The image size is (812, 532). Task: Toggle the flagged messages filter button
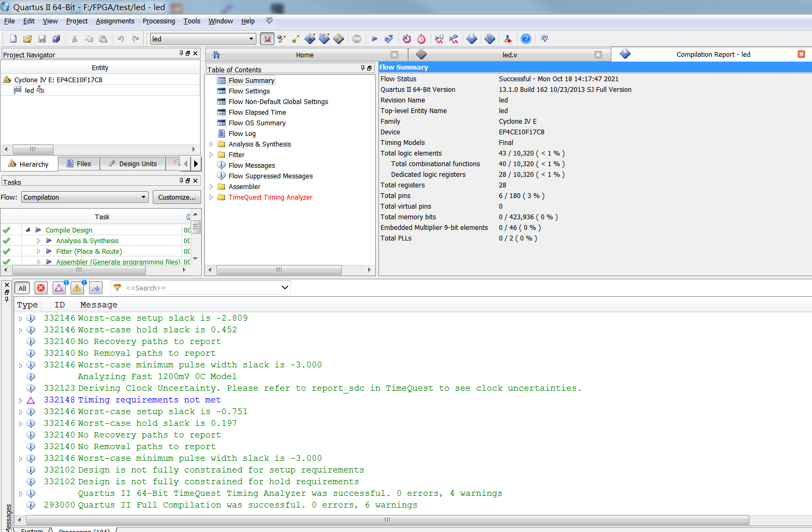pyautogui.click(x=96, y=288)
